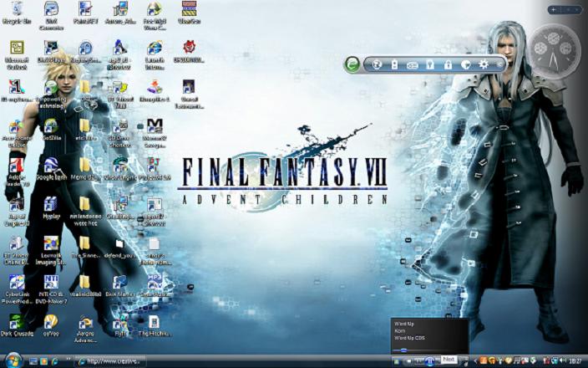
Task: Launch the Age of Empires III shortcut
Action: (17, 212)
